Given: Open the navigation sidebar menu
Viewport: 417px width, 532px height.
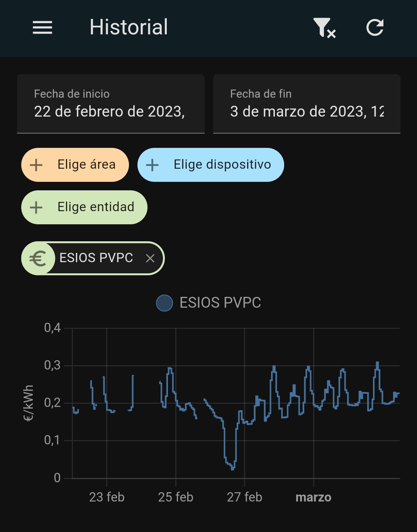Looking at the screenshot, I should point(42,27).
